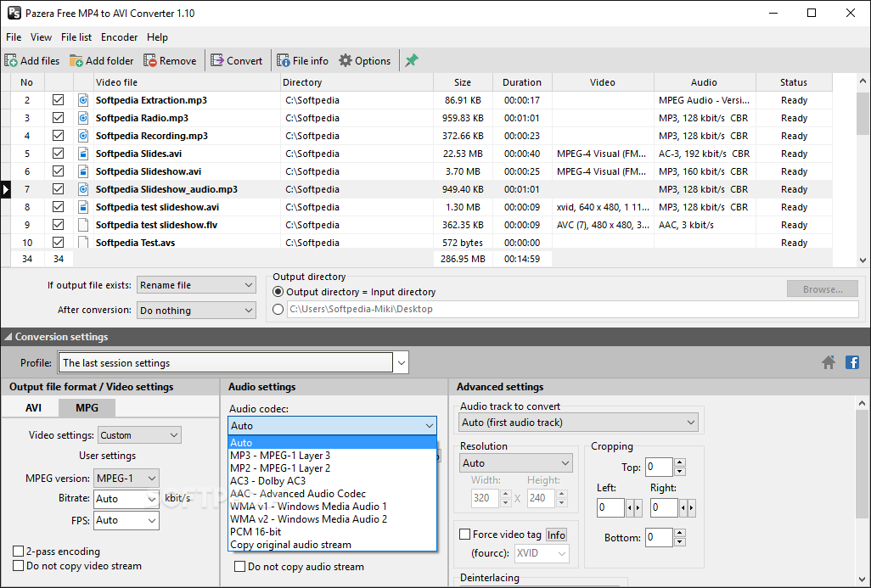Viewport: 871px width, 588px height.
Task: Collapse Conversion settings panel
Action: pyautogui.click(x=8, y=337)
